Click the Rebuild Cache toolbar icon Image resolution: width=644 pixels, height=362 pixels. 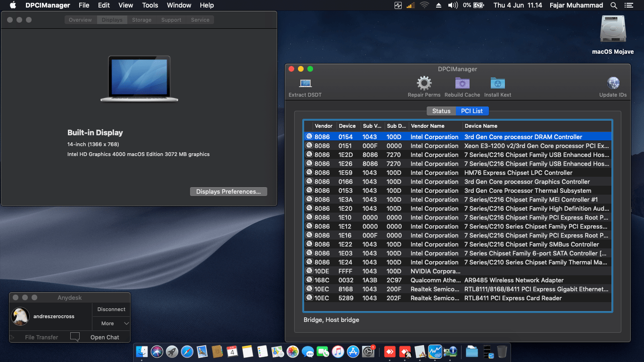tap(462, 83)
